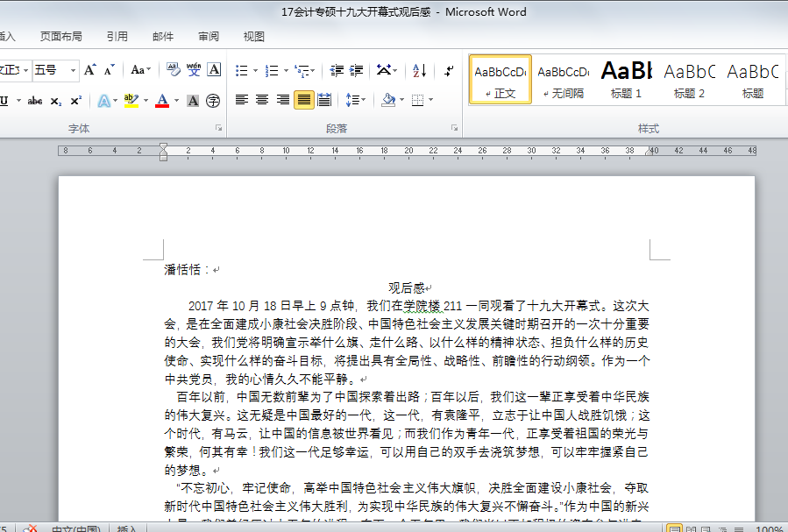Click the superscript button

76,101
